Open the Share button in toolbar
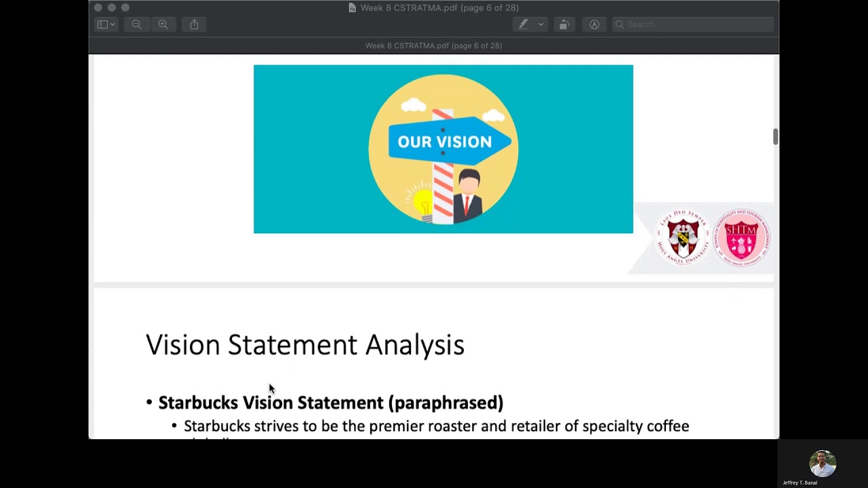 click(x=195, y=24)
